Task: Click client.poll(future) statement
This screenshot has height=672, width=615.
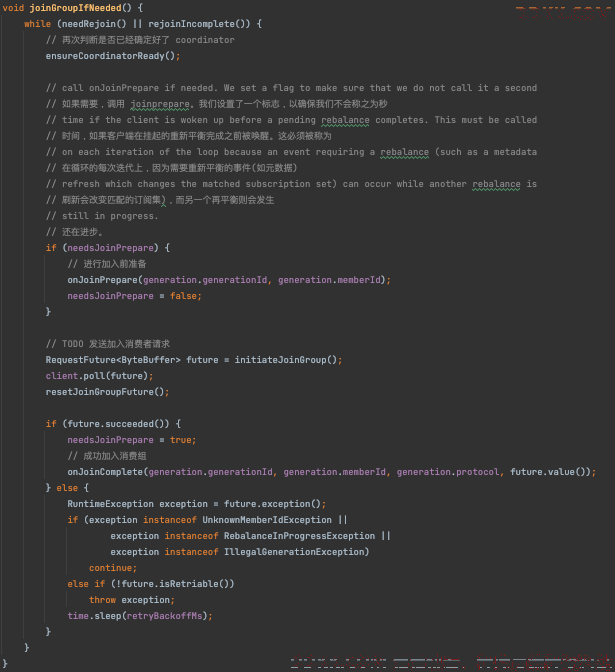Action: [99, 376]
